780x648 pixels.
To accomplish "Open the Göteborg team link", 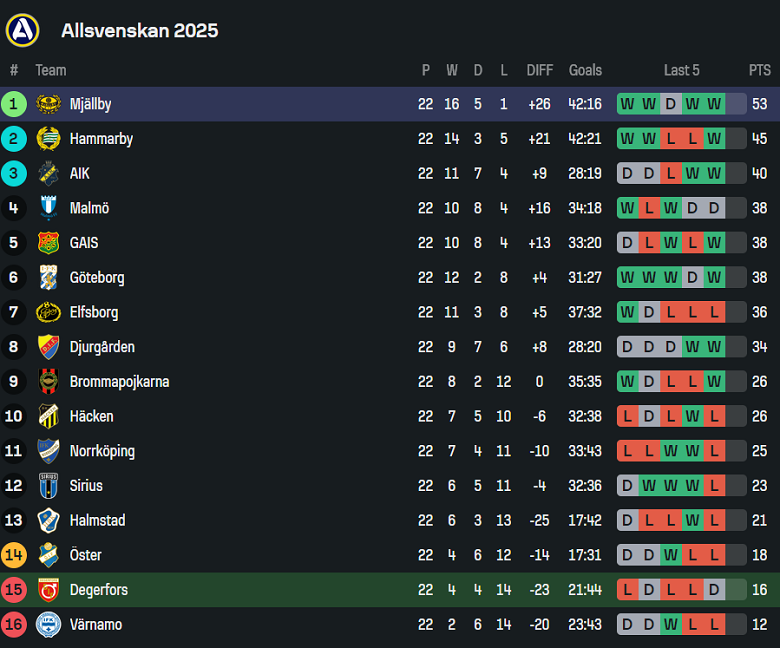I will (x=97, y=278).
